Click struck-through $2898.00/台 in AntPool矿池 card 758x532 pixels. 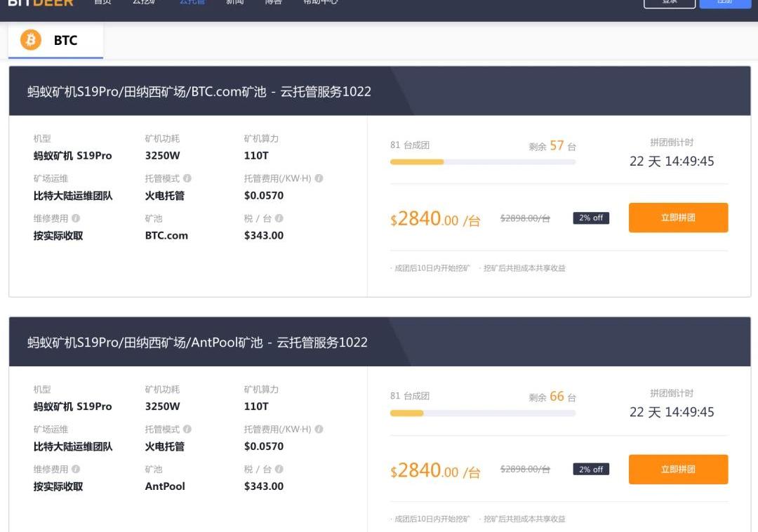pyautogui.click(x=525, y=469)
